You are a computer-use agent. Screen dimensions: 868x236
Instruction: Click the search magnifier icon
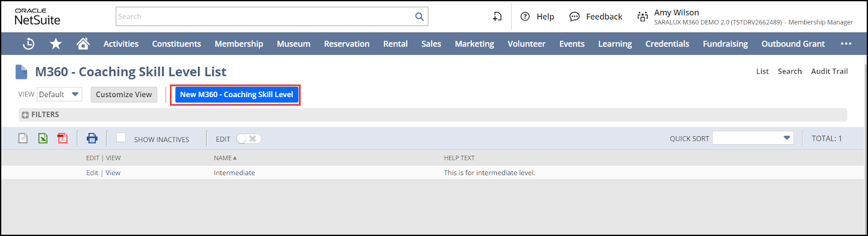(419, 17)
